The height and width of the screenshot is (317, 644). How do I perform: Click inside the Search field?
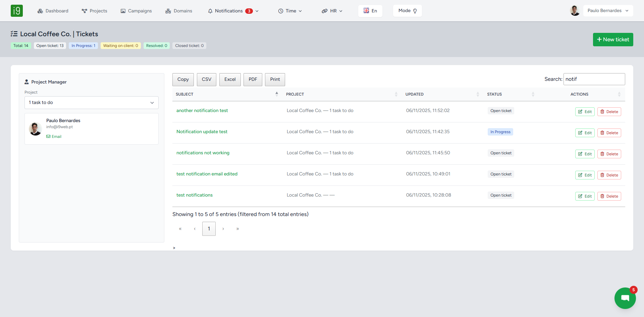coord(594,79)
